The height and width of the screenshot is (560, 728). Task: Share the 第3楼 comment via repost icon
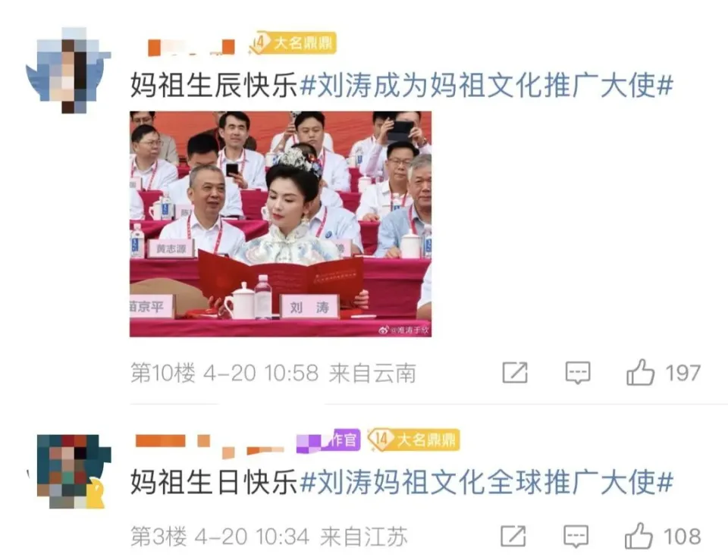513,536
